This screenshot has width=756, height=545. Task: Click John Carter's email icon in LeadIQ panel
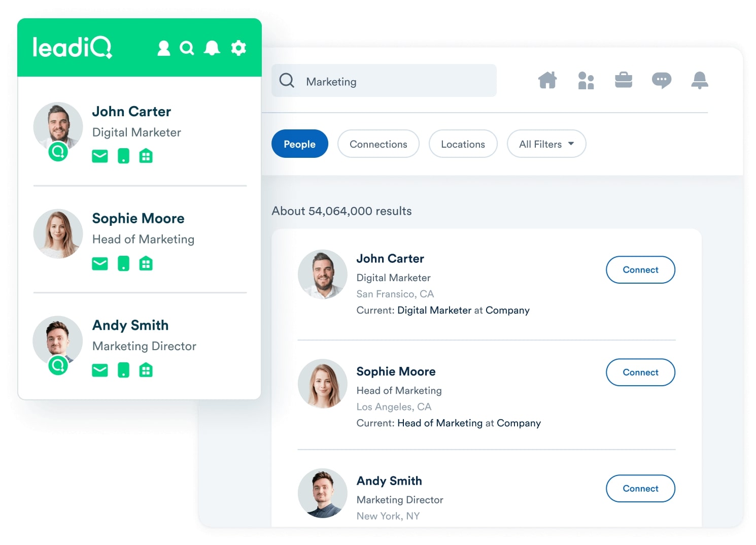point(100,156)
